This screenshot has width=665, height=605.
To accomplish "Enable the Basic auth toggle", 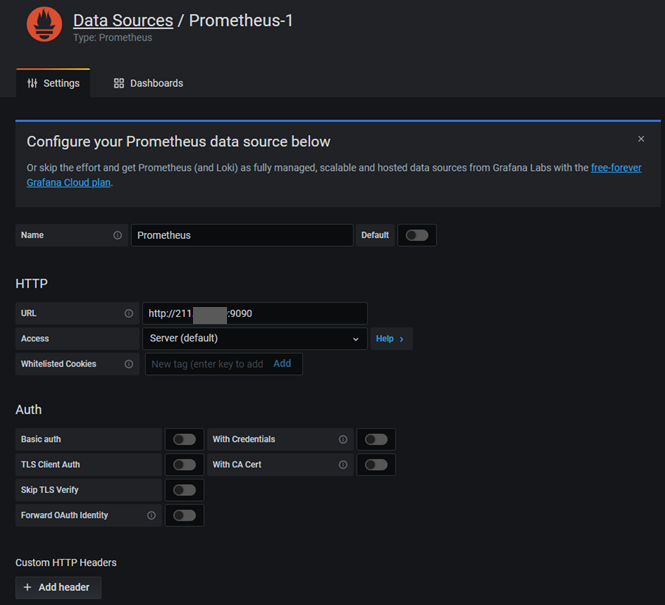I will [184, 439].
